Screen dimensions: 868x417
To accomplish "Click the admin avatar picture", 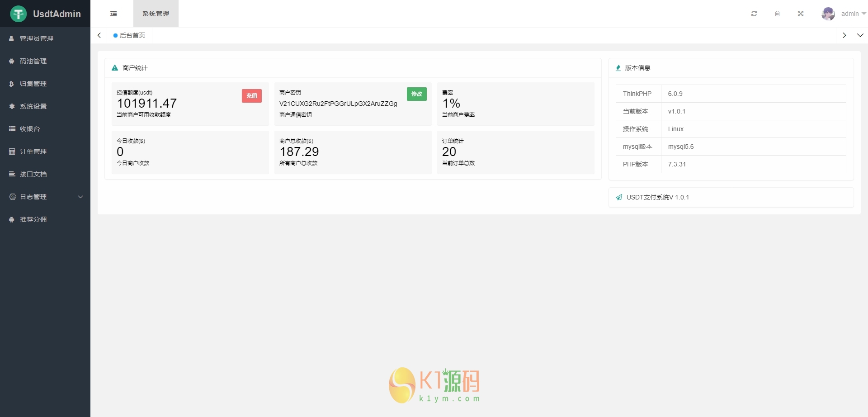I will (x=828, y=14).
